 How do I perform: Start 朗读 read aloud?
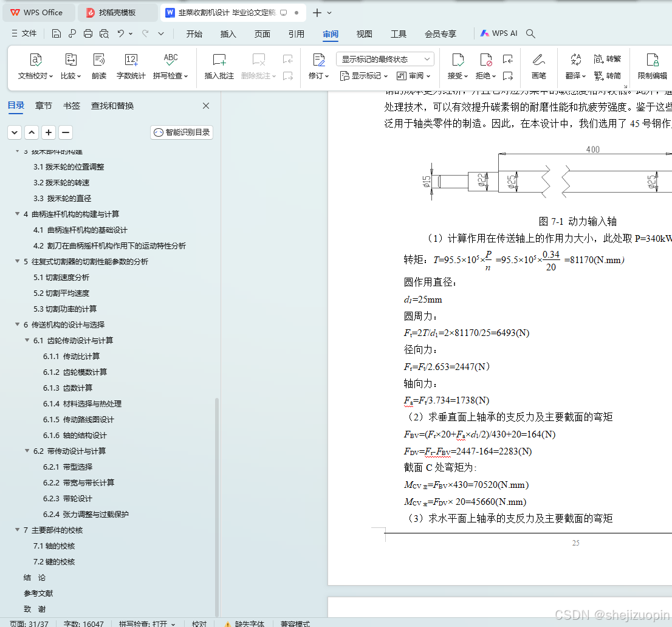(99, 66)
